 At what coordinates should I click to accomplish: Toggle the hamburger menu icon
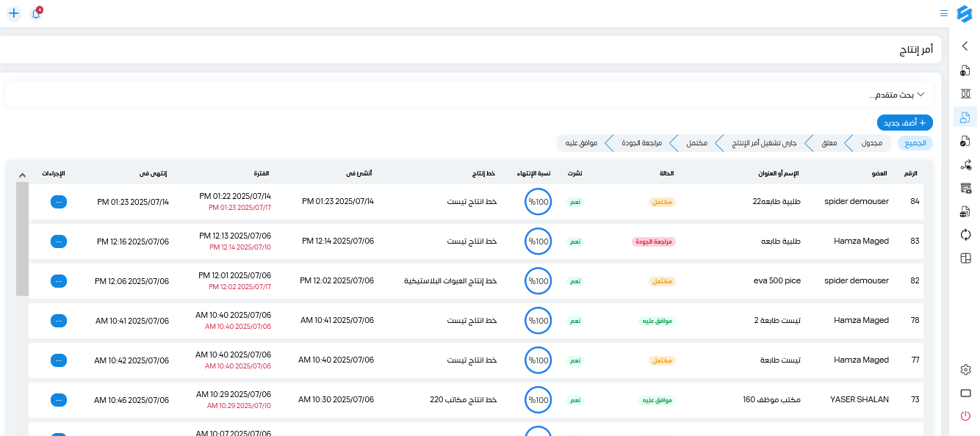(944, 13)
